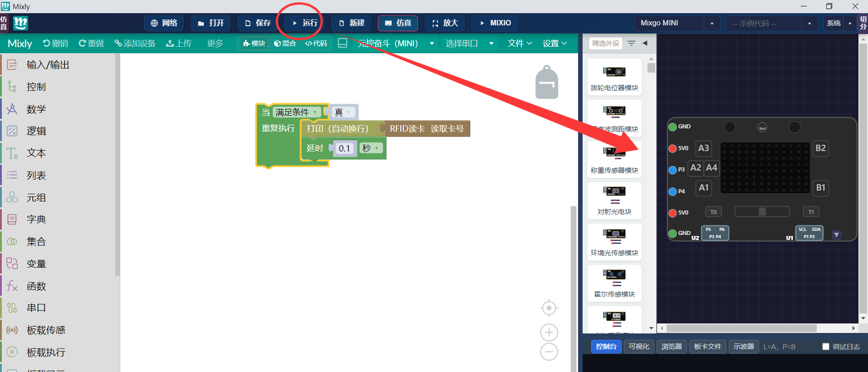Open the 选择串口 port dropdown
This screenshot has width=868, height=372.
point(470,44)
